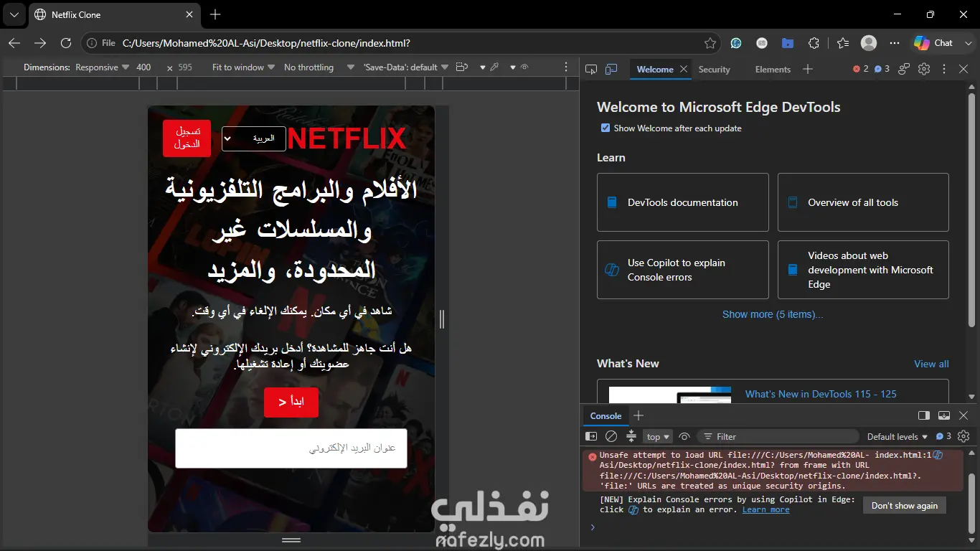Add page to favorites star icon

point(710,43)
